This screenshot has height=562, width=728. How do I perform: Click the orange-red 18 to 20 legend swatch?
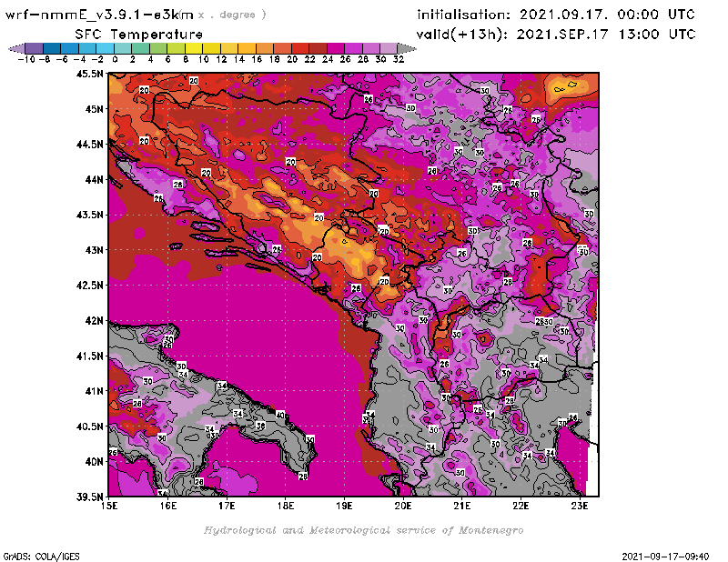tap(282, 48)
